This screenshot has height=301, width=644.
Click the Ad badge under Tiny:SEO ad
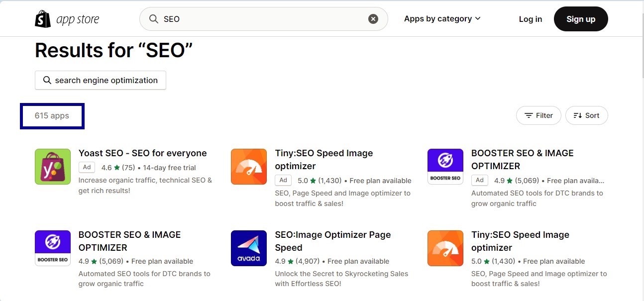tap(283, 180)
